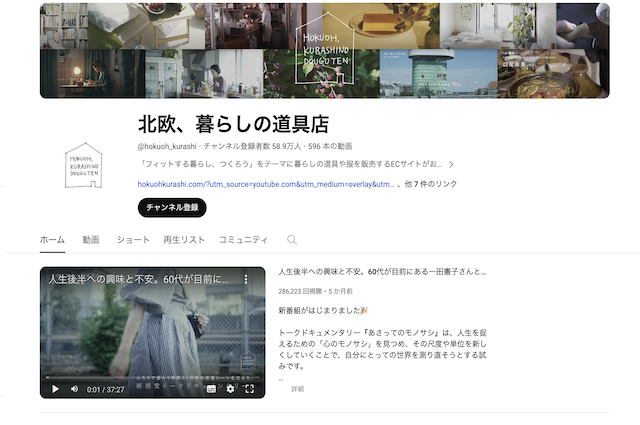Click 新番組がはじまりました description line
The width and height of the screenshot is (640, 425).
point(323,311)
